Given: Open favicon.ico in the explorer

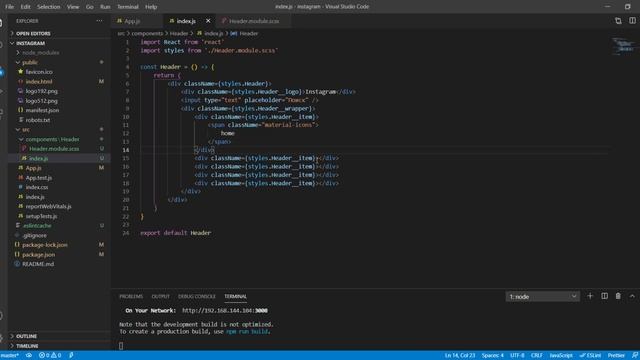Looking at the screenshot, I should pyautogui.click(x=39, y=72).
